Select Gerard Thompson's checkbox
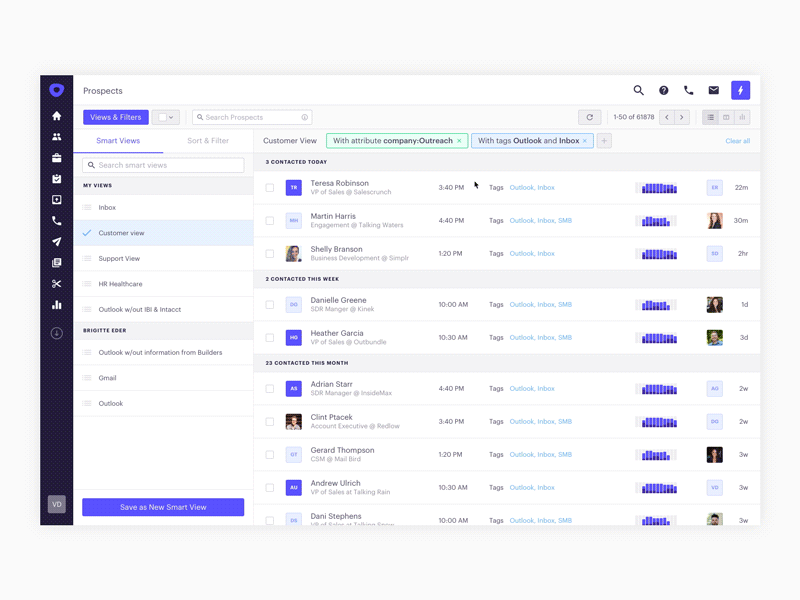This screenshot has height=600, width=800. pos(269,455)
